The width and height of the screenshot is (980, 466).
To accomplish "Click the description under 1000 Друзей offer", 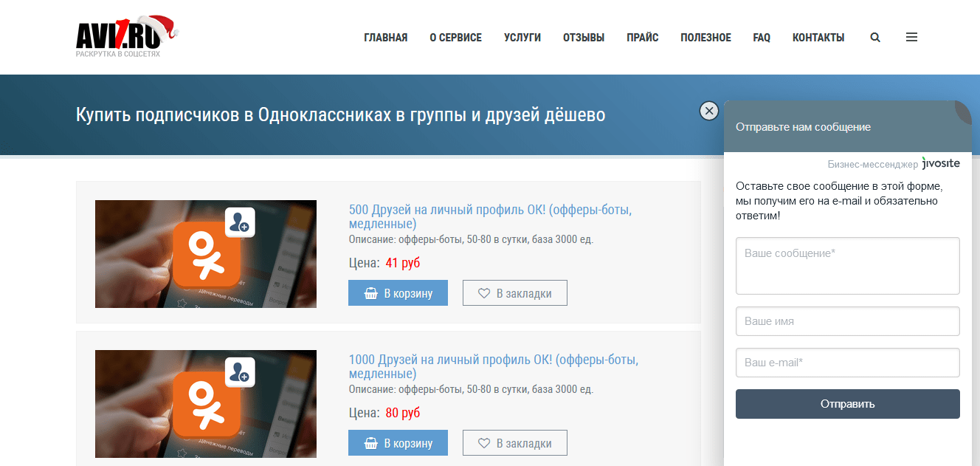I will (471, 389).
